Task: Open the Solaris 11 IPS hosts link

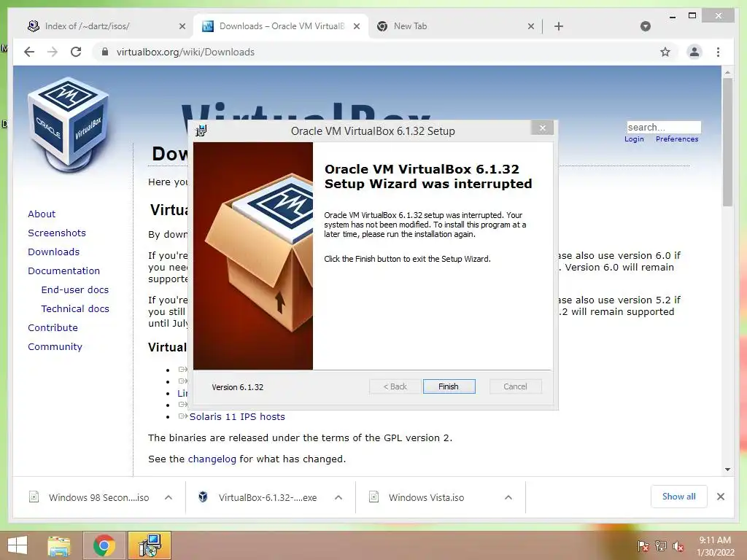Action: click(237, 416)
